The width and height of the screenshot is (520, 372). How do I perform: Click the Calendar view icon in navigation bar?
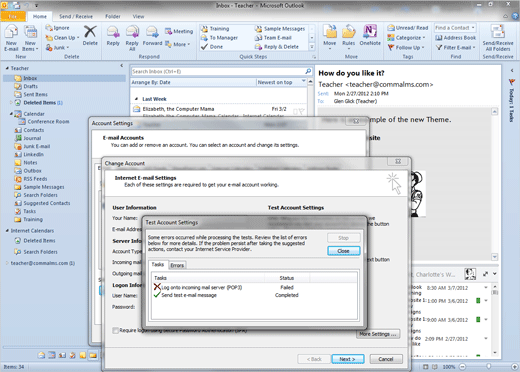(x=52, y=355)
